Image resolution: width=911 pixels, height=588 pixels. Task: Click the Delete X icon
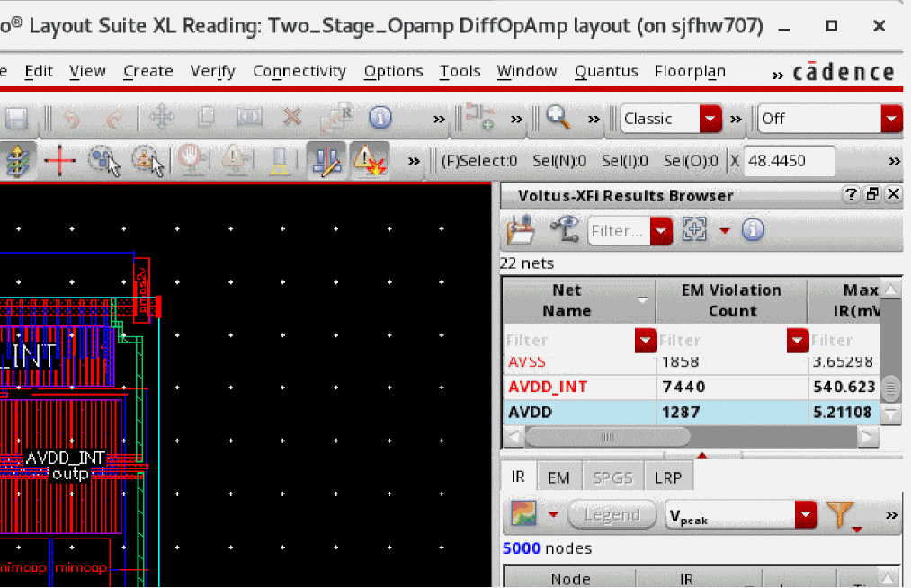292,118
